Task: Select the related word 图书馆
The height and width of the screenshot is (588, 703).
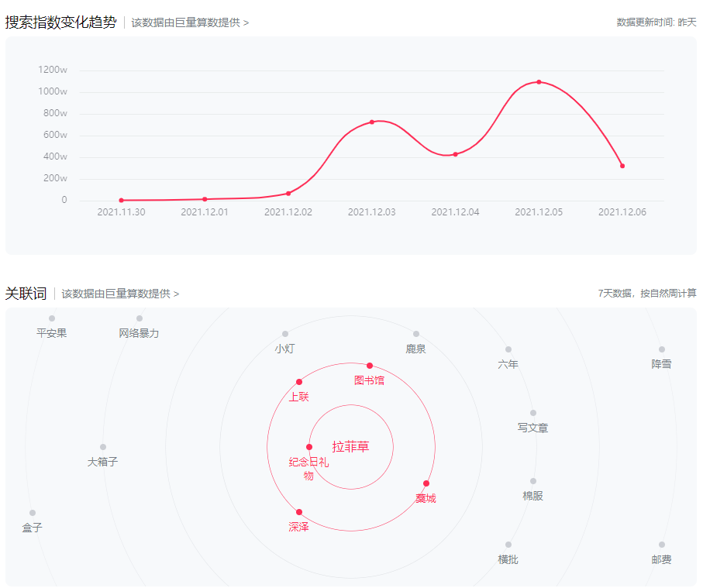Action: (x=370, y=380)
